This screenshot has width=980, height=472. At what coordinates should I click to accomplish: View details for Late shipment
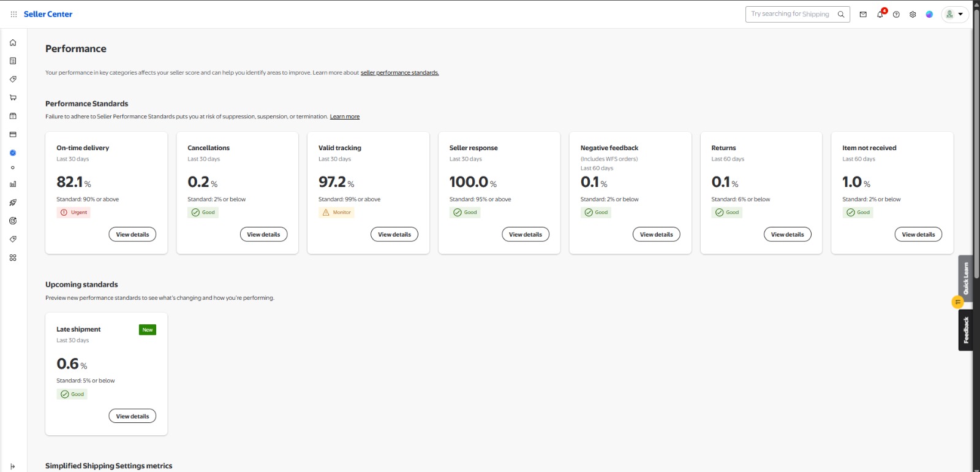point(132,416)
